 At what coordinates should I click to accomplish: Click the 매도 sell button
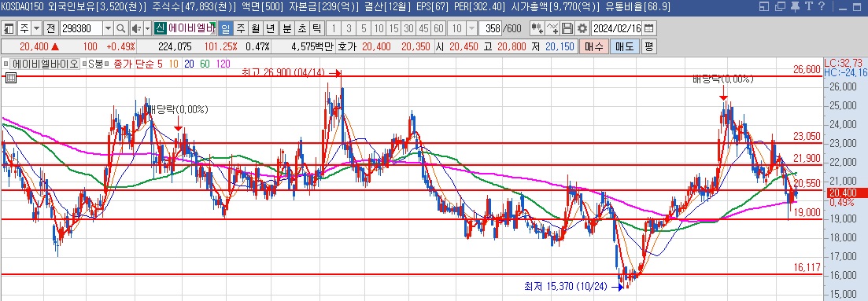(x=624, y=46)
